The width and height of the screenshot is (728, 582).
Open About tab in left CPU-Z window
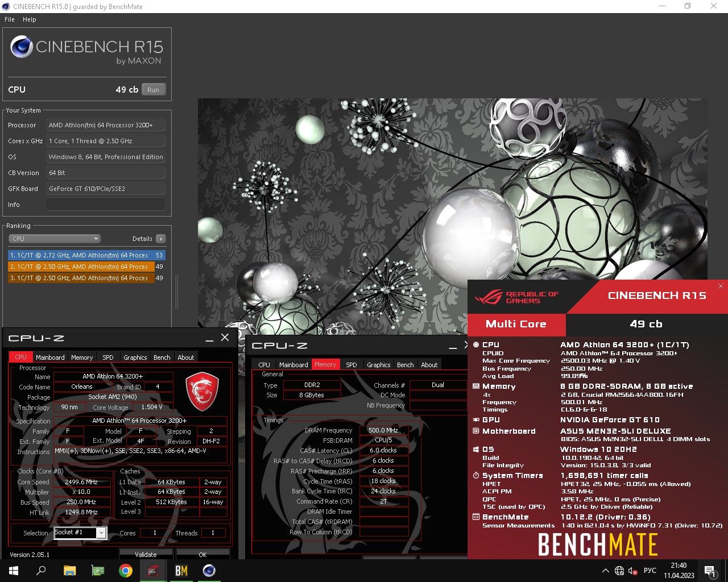(x=186, y=357)
